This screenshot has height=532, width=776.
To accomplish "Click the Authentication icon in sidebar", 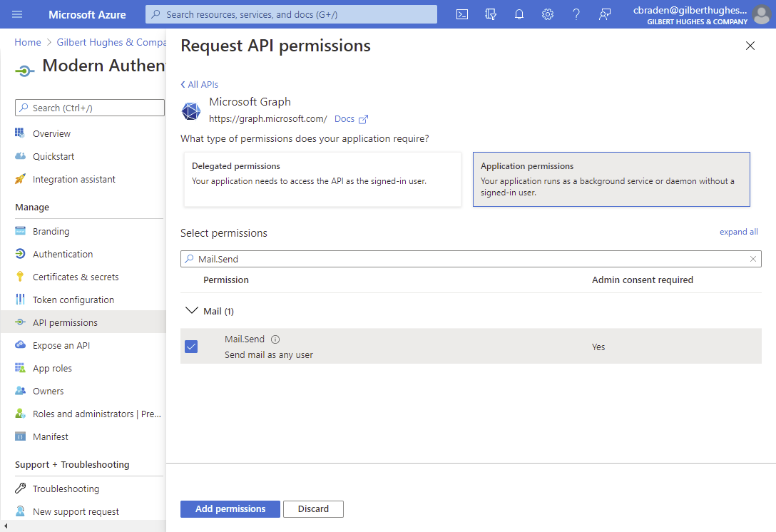I will click(x=20, y=254).
